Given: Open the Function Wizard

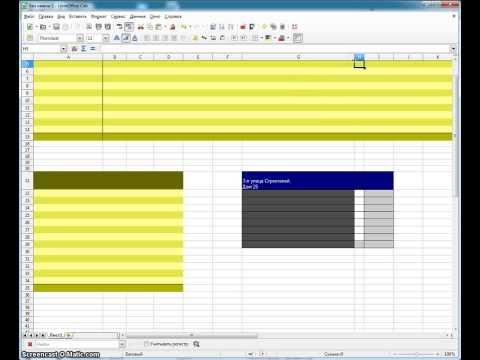Looking at the screenshot, I should [74, 49].
